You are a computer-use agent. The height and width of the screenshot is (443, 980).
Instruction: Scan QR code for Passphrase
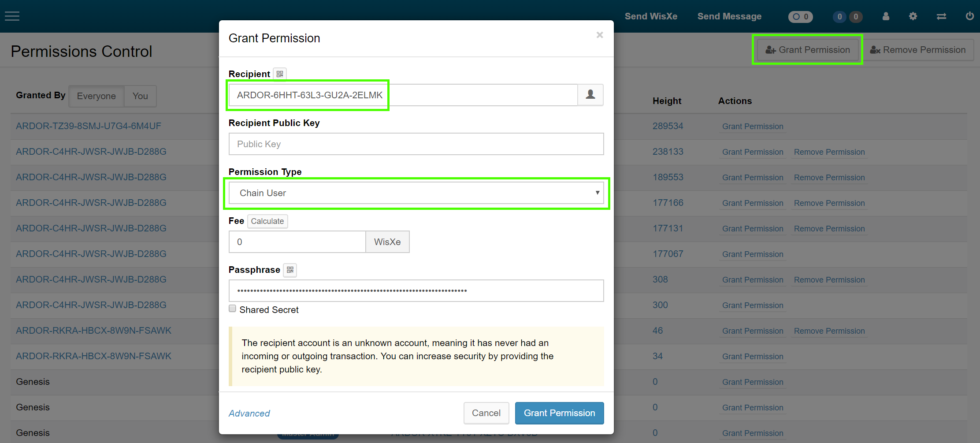(290, 270)
